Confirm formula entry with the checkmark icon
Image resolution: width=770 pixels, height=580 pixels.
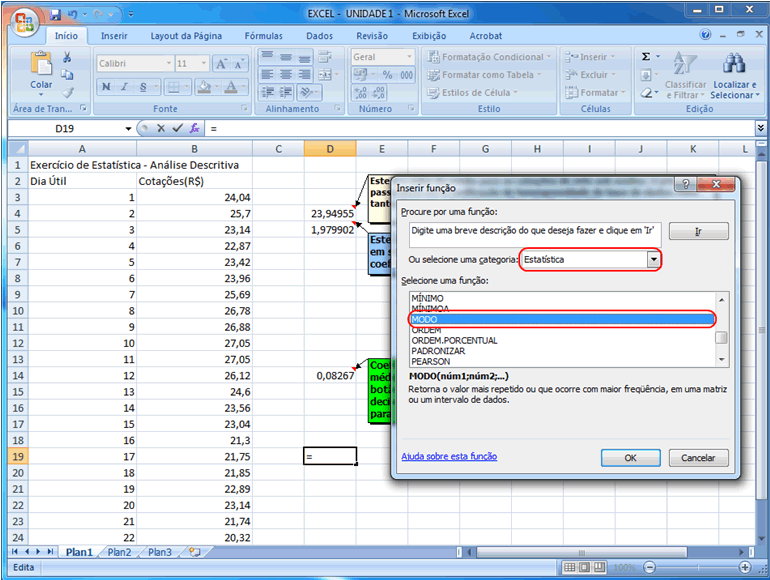click(x=177, y=129)
